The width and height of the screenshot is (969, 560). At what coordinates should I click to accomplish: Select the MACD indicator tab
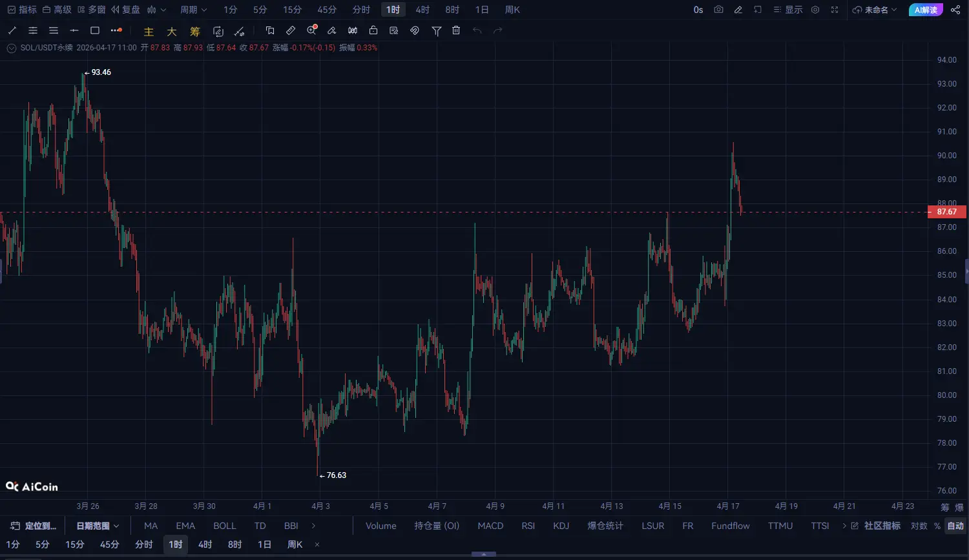click(490, 526)
